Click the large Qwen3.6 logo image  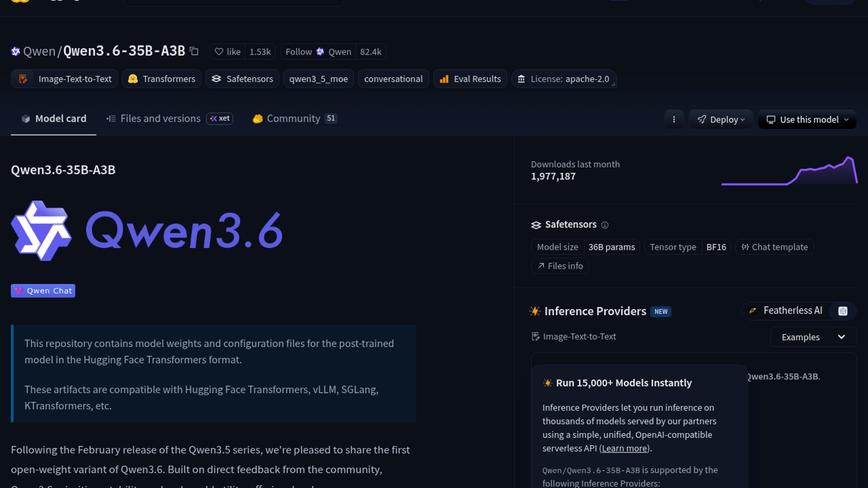(147, 231)
